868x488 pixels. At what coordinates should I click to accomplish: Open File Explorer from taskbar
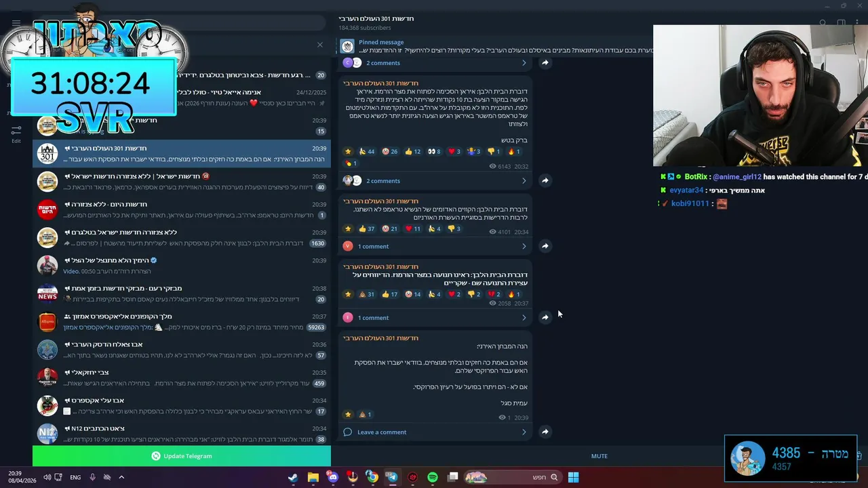point(313,477)
